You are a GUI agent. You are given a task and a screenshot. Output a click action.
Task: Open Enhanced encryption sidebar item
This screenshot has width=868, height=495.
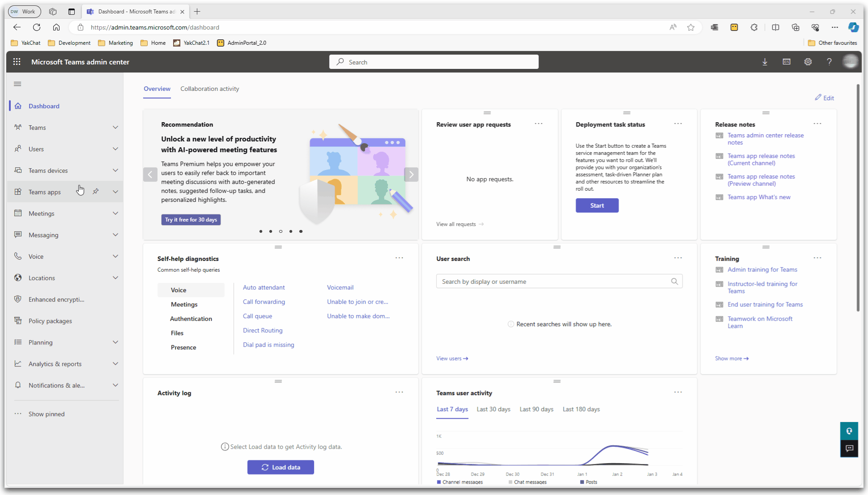[65, 299]
